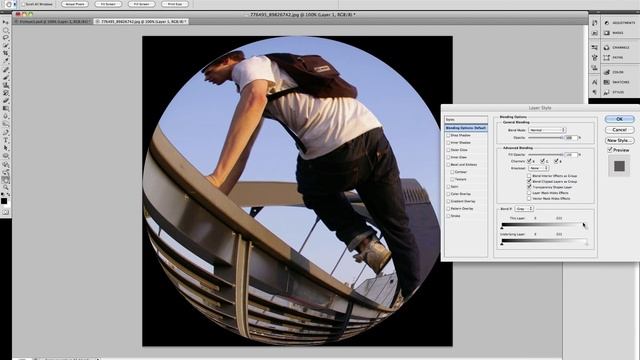Enable the Bevel and Emboss checkbox
The width and height of the screenshot is (640, 360).
pyautogui.click(x=448, y=164)
